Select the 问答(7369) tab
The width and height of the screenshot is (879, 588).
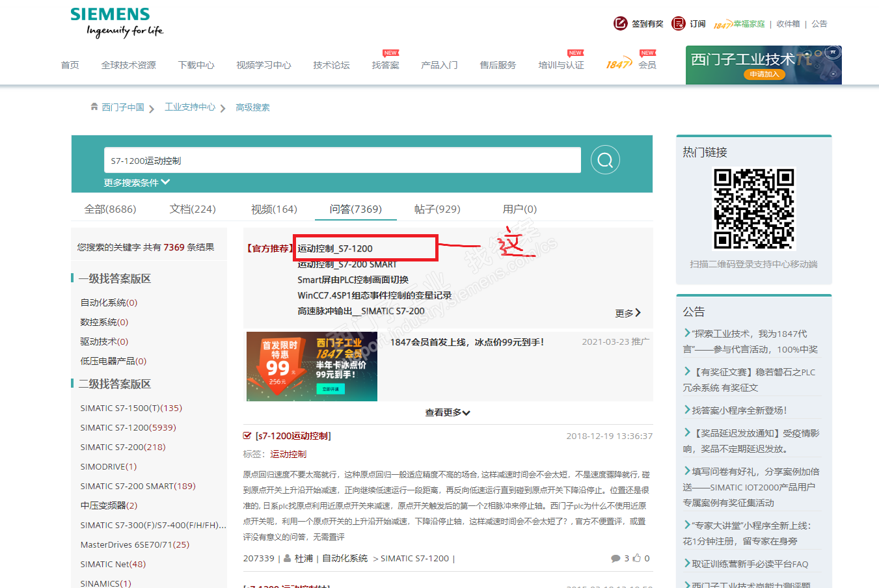(x=355, y=209)
